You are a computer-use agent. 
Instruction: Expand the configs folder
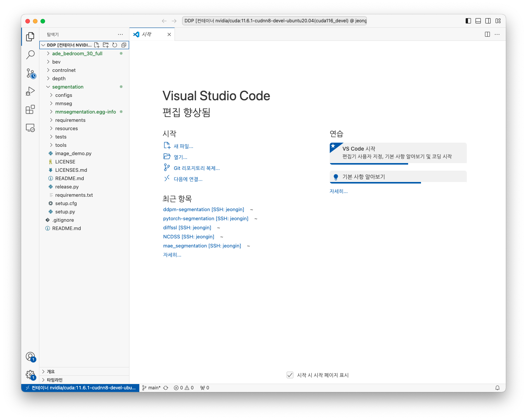pos(84,95)
